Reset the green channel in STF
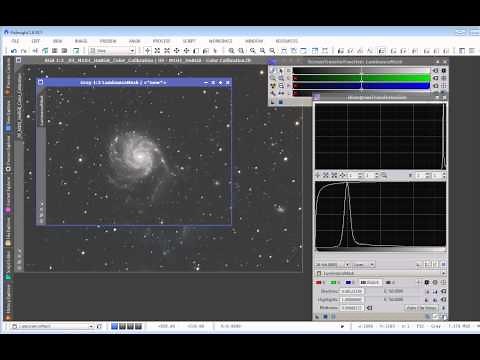This screenshot has width=480, height=360. [x=435, y=78]
